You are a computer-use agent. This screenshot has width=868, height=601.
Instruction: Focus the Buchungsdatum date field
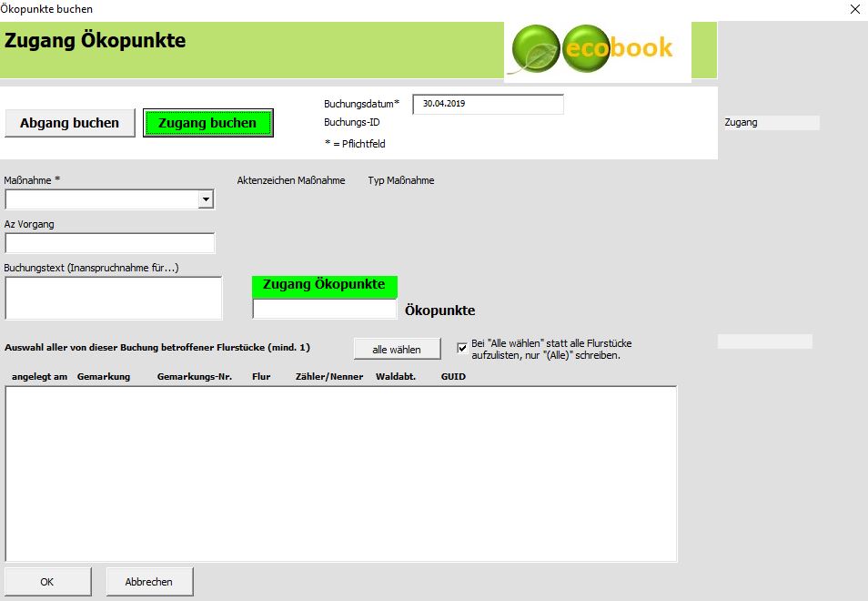click(488, 104)
